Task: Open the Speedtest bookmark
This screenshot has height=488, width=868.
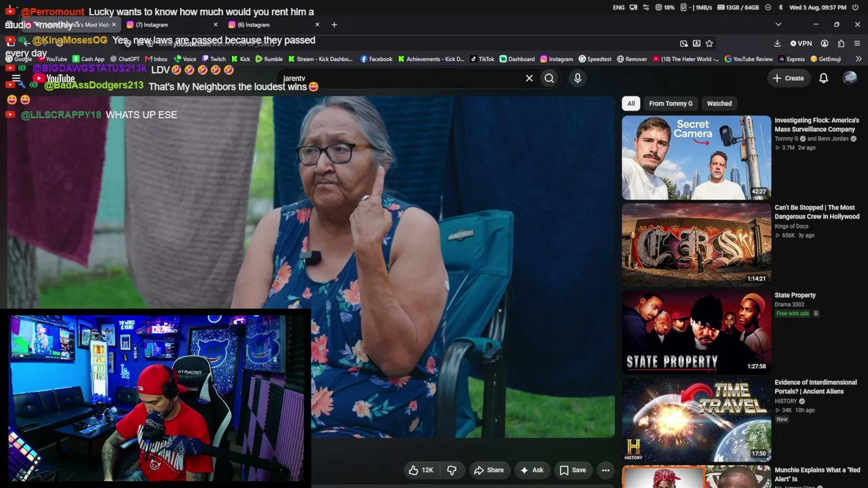Action: click(x=595, y=59)
